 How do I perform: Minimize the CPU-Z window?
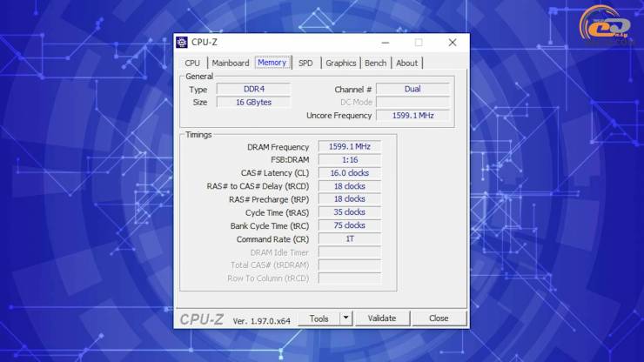point(386,43)
